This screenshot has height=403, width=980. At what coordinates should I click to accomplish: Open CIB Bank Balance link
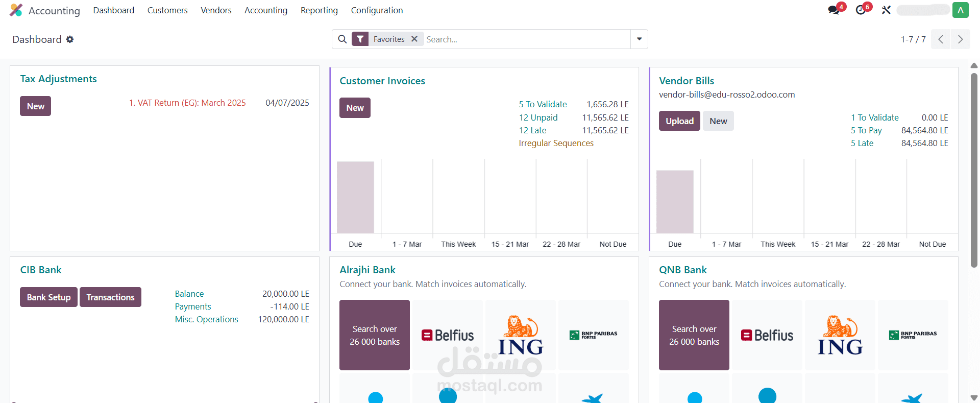[189, 294]
